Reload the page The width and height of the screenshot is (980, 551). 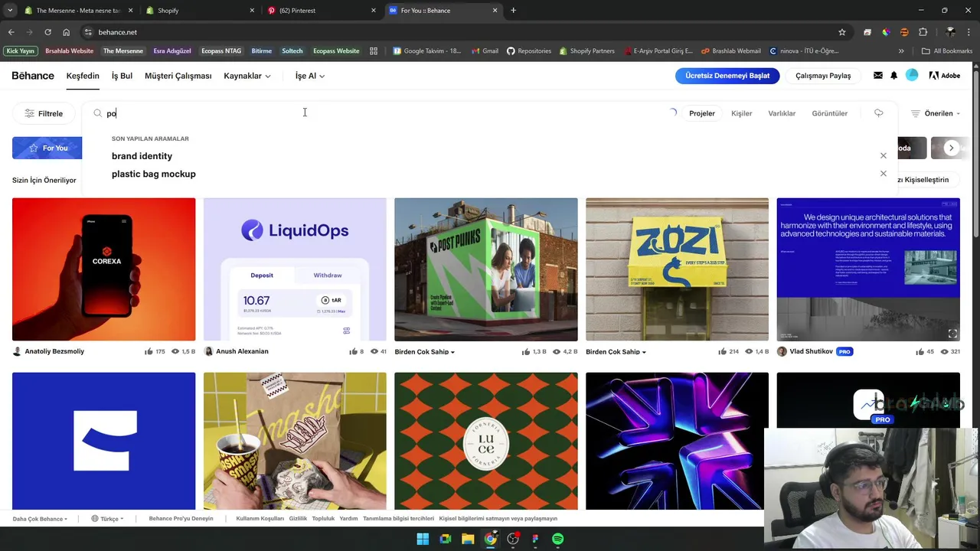tap(47, 32)
